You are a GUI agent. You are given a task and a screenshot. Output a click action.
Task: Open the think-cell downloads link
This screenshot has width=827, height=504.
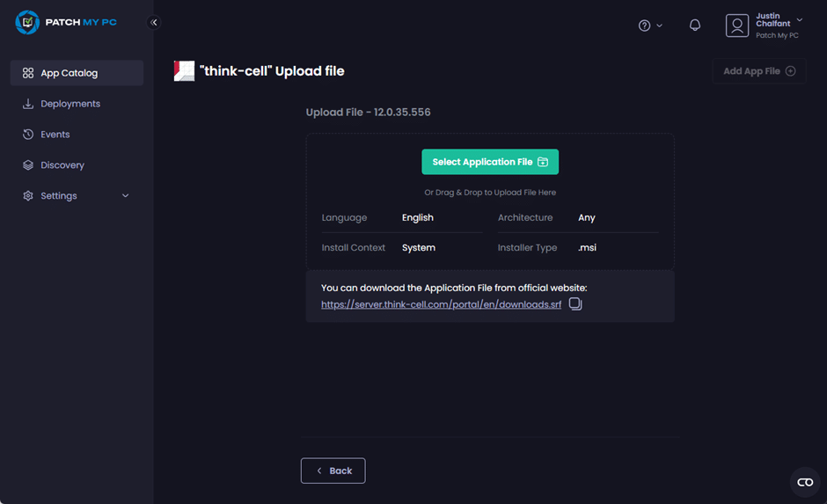click(x=441, y=305)
